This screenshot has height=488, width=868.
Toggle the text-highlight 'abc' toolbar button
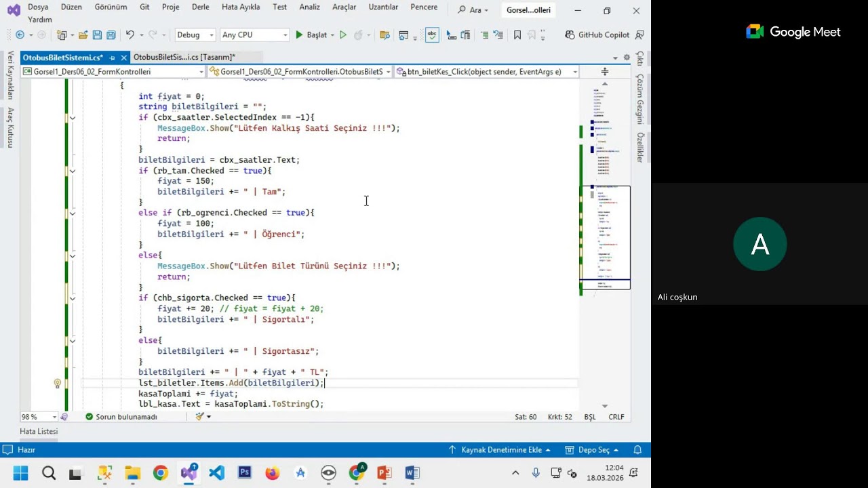[432, 35]
